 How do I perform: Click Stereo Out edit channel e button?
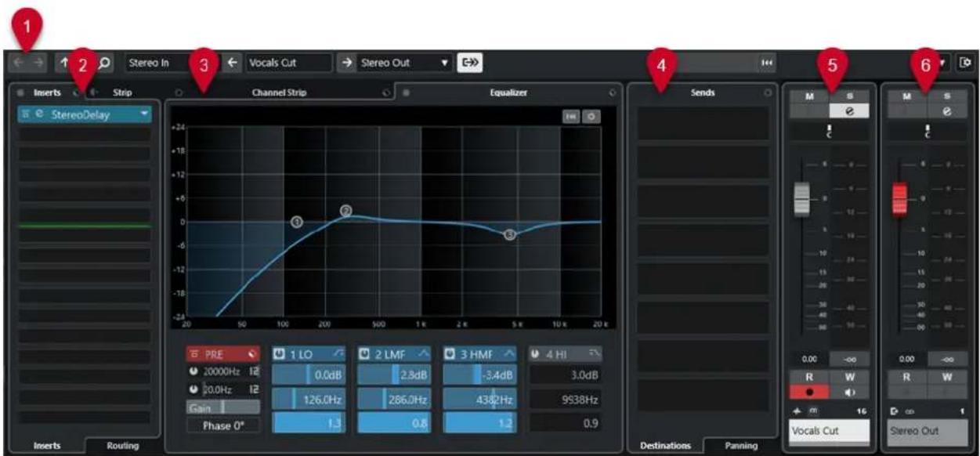coord(947,111)
